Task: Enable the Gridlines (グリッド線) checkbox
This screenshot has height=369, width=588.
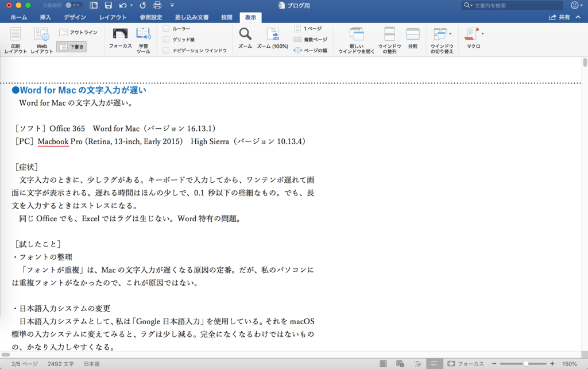Action: [x=166, y=40]
